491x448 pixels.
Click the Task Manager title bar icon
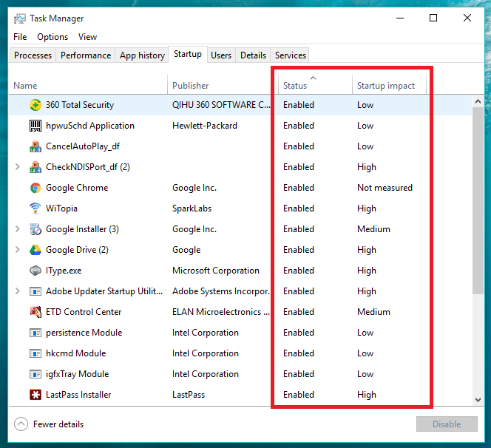[20, 18]
